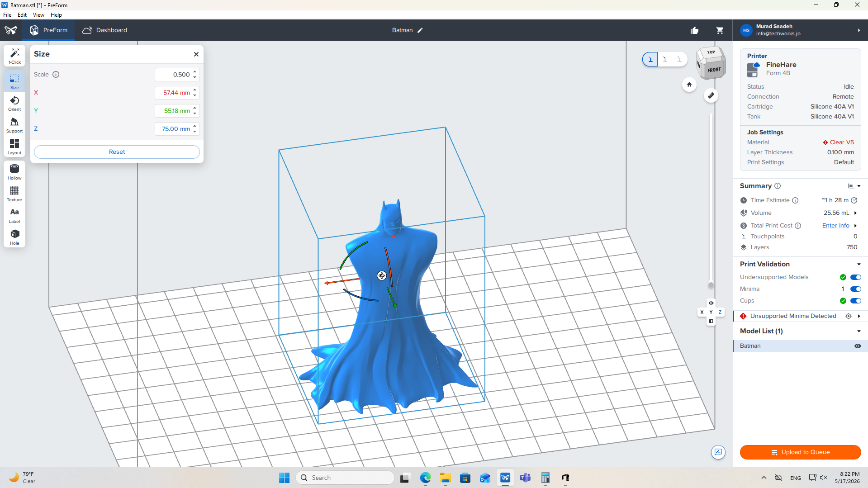Increase Scale value with up arrow
Image resolution: width=868 pixels, height=488 pixels.
pyautogui.click(x=195, y=72)
